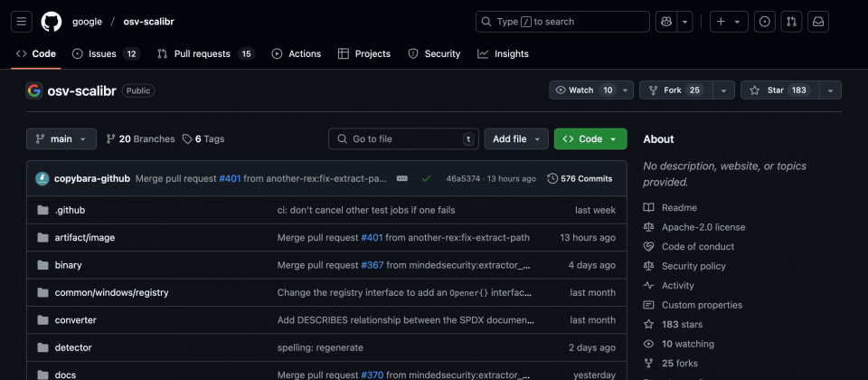Open notifications inbox icon
868x380 pixels.
818,22
